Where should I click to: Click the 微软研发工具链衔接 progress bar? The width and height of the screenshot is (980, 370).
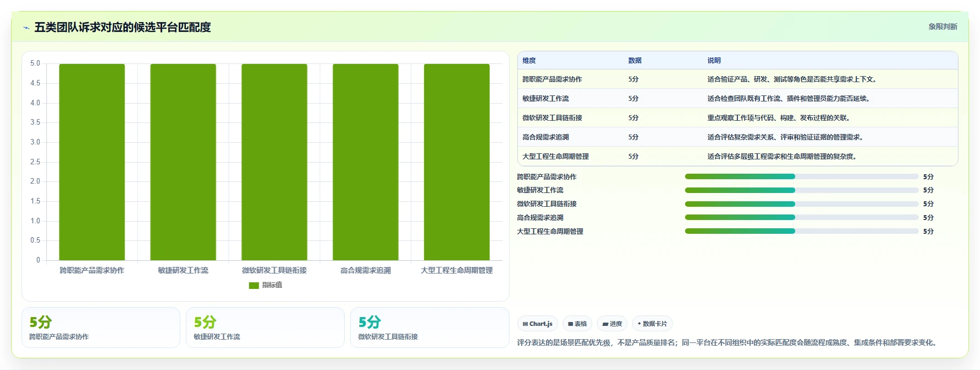pyautogui.click(x=801, y=204)
